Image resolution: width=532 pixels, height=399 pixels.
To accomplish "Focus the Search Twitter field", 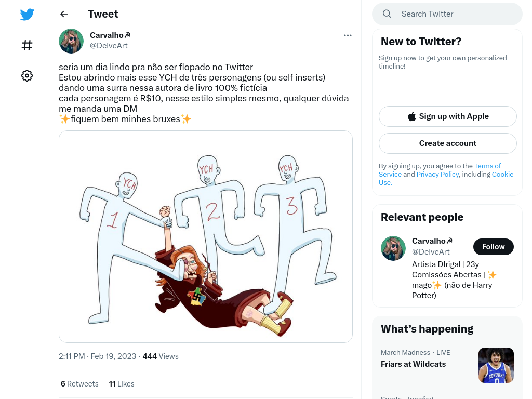I will click(447, 14).
